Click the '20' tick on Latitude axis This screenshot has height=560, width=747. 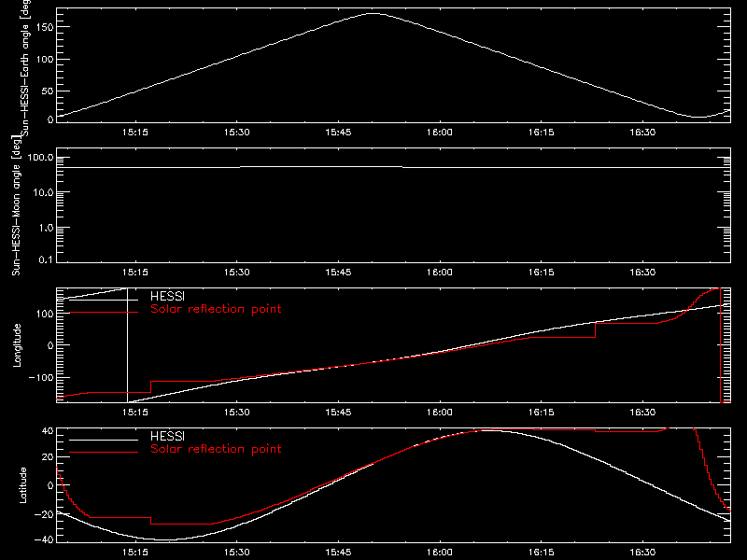[x=48, y=457]
